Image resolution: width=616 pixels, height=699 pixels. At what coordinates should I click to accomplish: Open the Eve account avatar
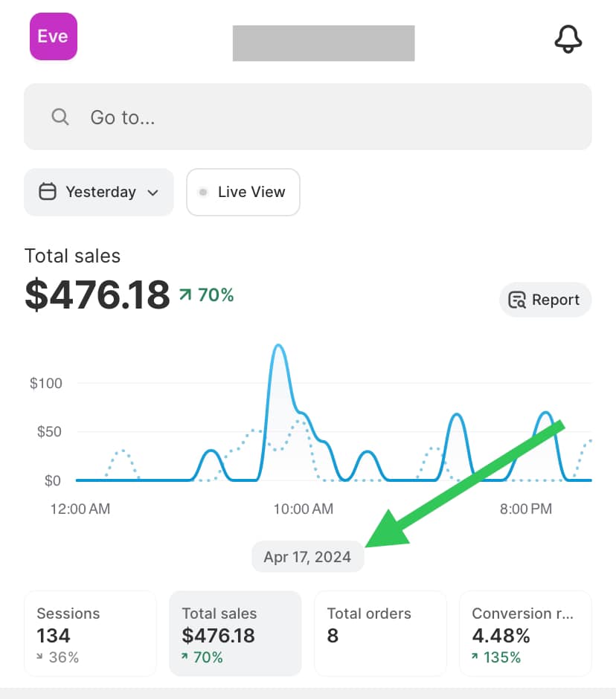53,36
